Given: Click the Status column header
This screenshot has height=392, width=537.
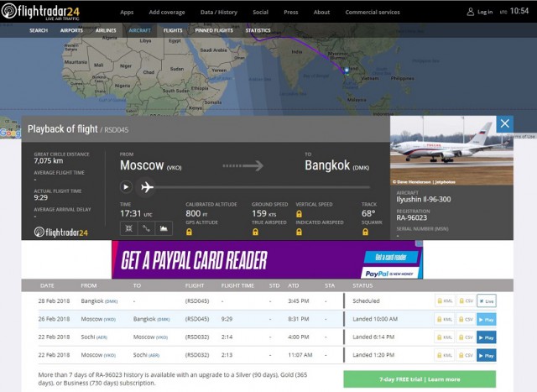Looking at the screenshot, I should tap(362, 285).
